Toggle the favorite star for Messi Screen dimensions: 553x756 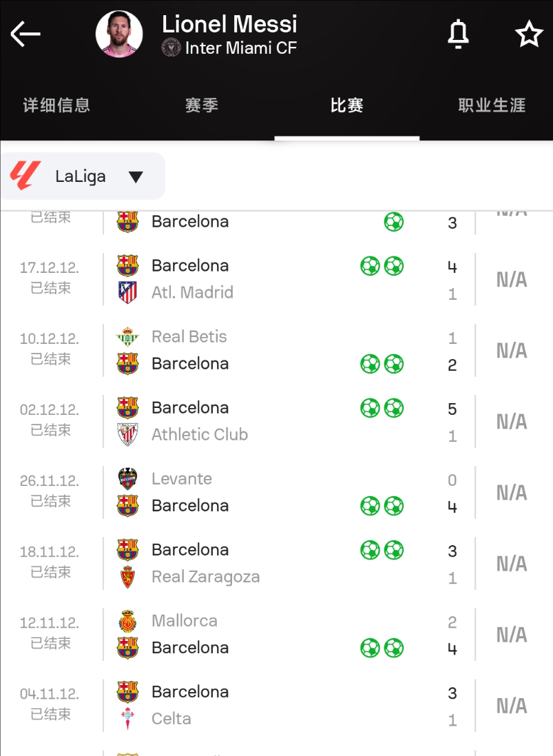529,34
